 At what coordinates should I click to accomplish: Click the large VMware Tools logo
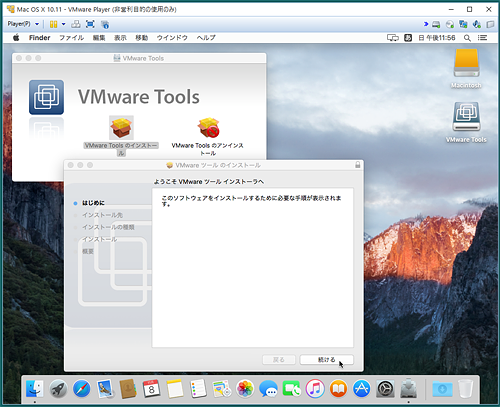coord(46,97)
